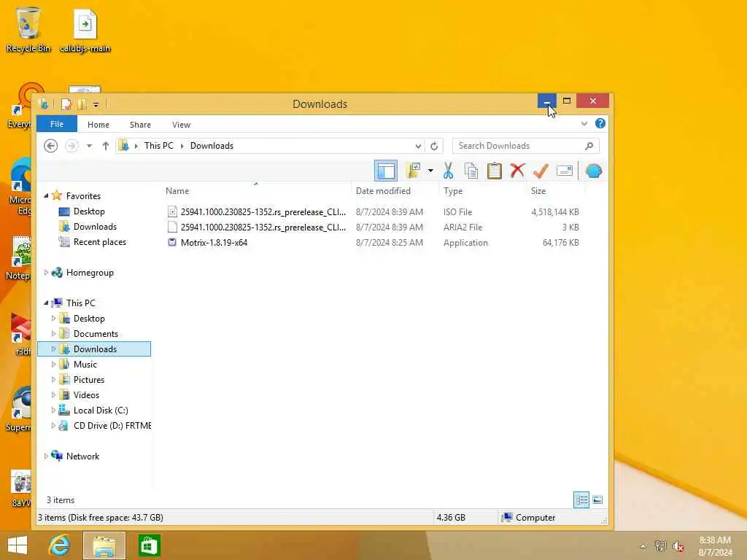
Task: Click the quick access Properties icon
Action: click(66, 104)
